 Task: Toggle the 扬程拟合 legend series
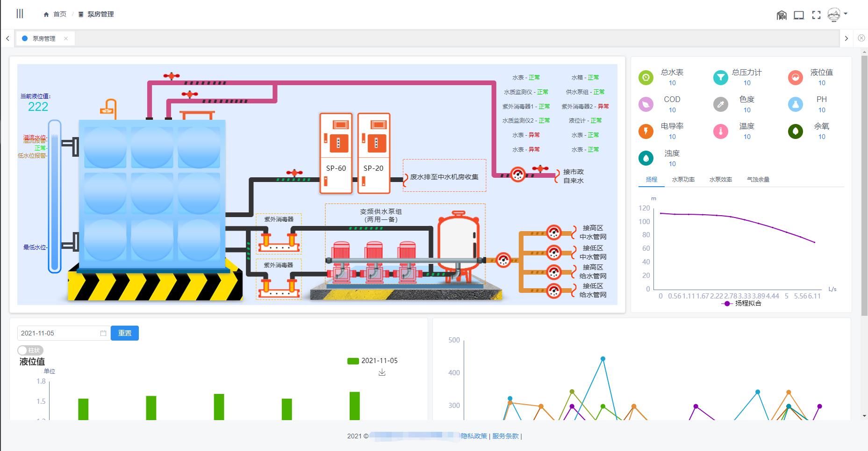(742, 303)
